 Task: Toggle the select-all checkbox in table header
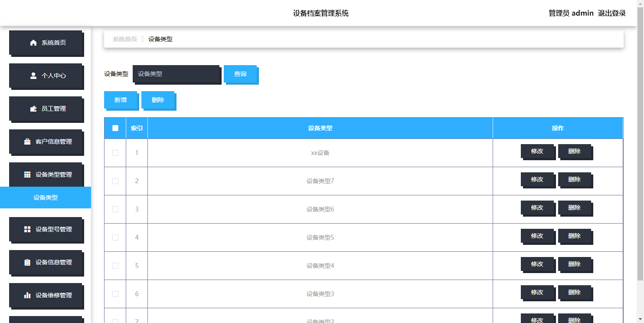tap(115, 128)
